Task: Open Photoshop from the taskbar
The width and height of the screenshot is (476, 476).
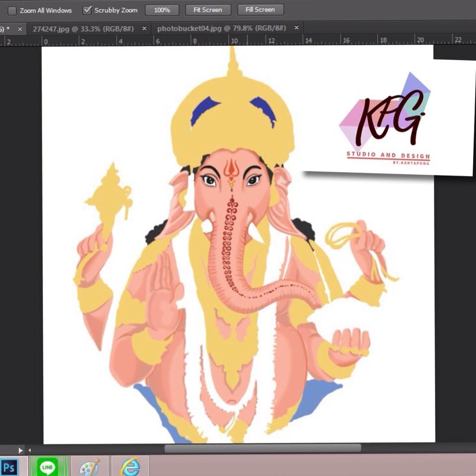Action: pos(9,467)
